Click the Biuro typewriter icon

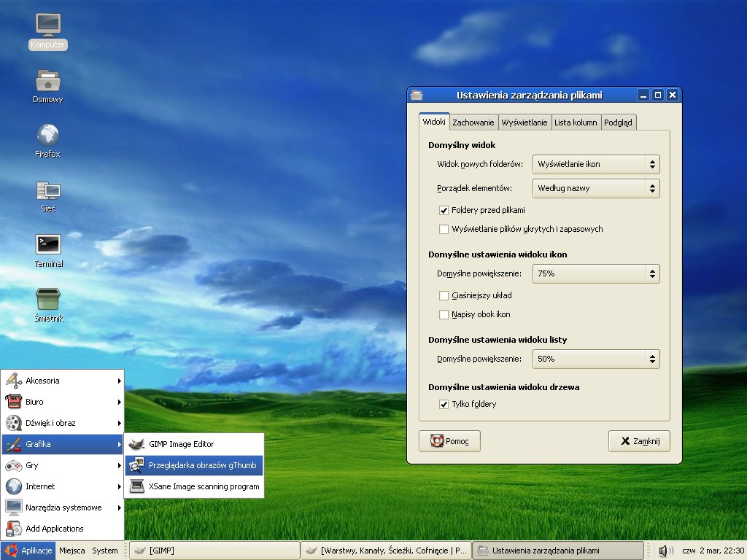click(x=14, y=402)
